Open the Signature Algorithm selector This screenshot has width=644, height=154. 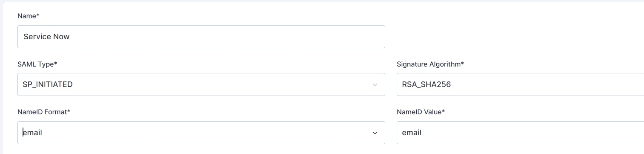(x=520, y=84)
